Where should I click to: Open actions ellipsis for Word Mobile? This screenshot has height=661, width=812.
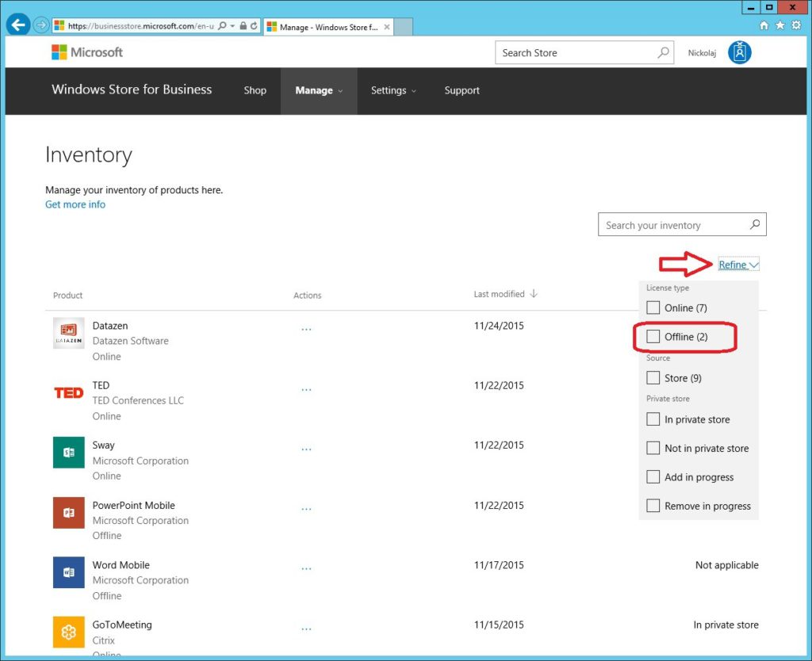click(x=307, y=568)
